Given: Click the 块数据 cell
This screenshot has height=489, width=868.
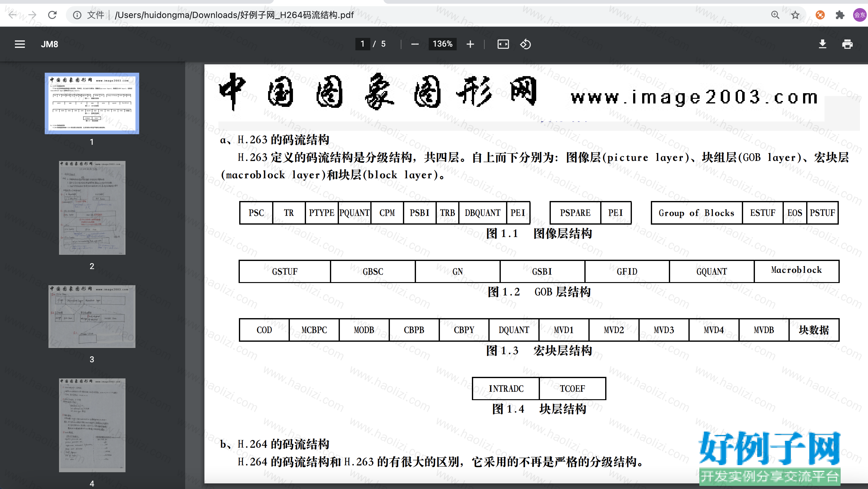Looking at the screenshot, I should pos(814,330).
